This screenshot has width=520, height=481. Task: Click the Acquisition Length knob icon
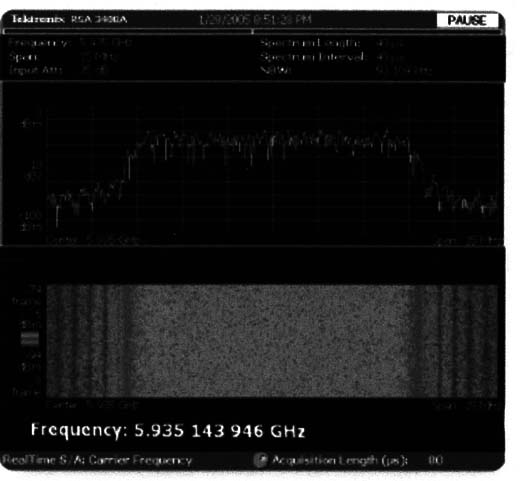click(261, 460)
